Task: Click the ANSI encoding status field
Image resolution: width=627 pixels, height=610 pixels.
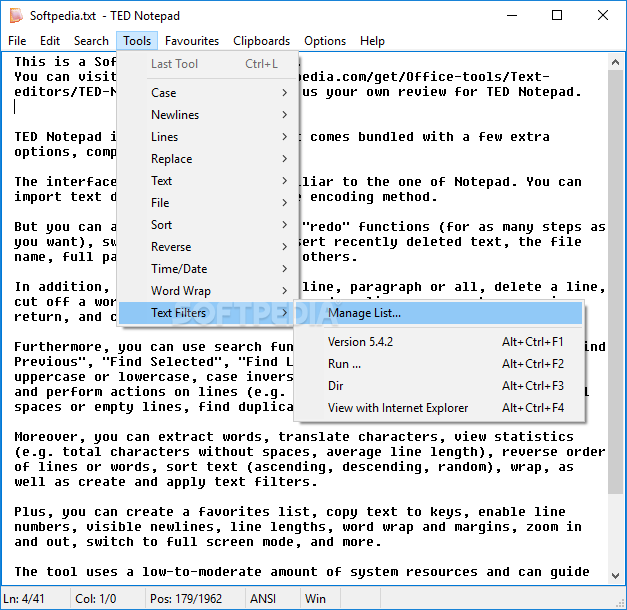Action: [x=273, y=599]
